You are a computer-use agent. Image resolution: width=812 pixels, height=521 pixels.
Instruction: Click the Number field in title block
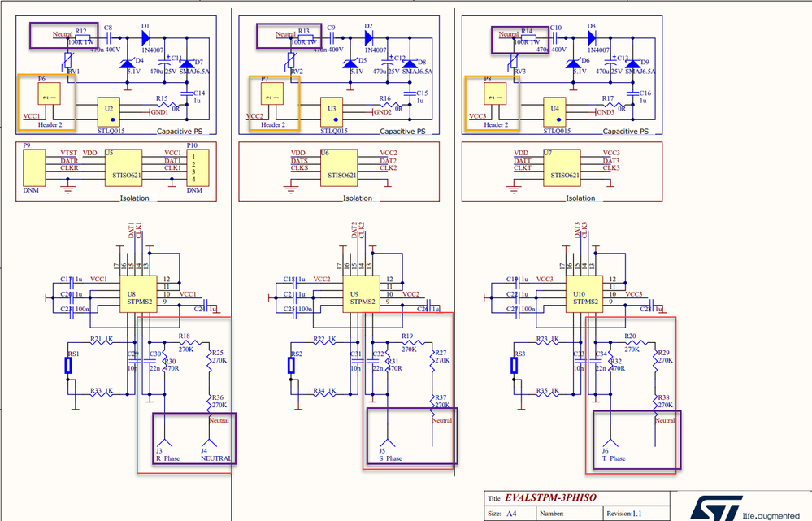[x=570, y=514]
